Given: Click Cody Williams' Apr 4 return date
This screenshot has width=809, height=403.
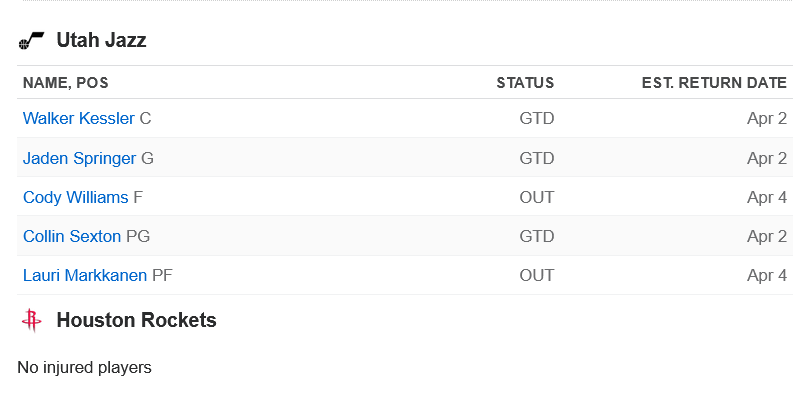Looking at the screenshot, I should [x=767, y=197].
